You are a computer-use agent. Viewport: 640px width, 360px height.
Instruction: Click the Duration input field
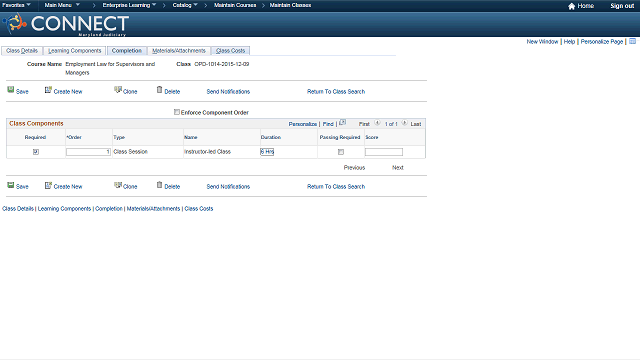tap(267, 152)
